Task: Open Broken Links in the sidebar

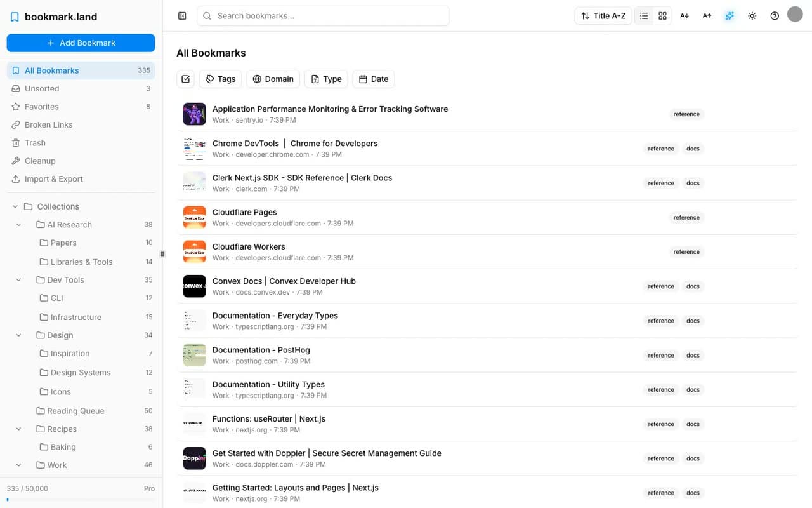Action: 81,125
